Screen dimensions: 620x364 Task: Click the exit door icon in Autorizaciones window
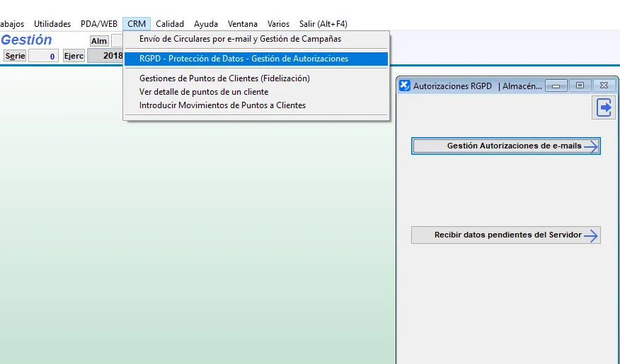pyautogui.click(x=604, y=107)
